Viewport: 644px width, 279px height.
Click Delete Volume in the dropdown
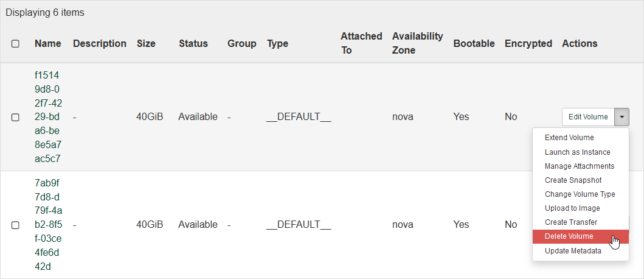(569, 236)
